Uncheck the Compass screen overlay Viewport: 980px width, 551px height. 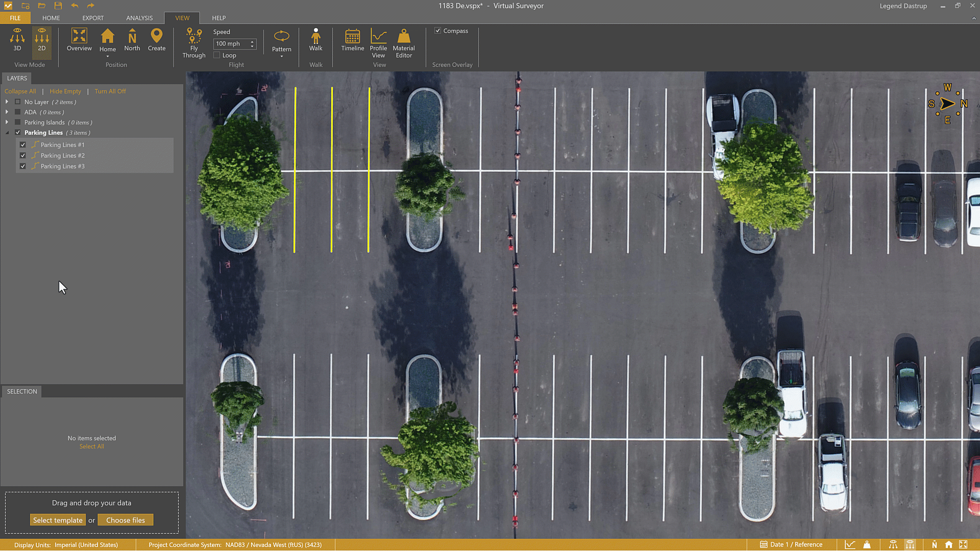point(438,31)
